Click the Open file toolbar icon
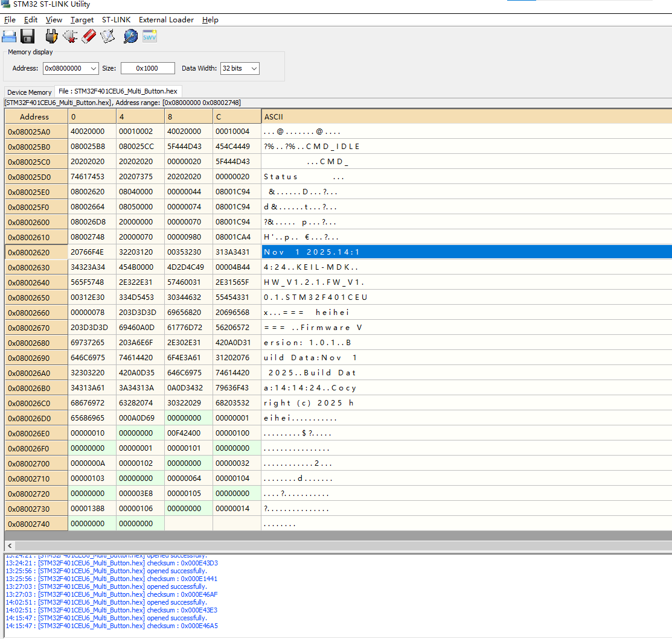This screenshot has height=639, width=672. point(9,36)
